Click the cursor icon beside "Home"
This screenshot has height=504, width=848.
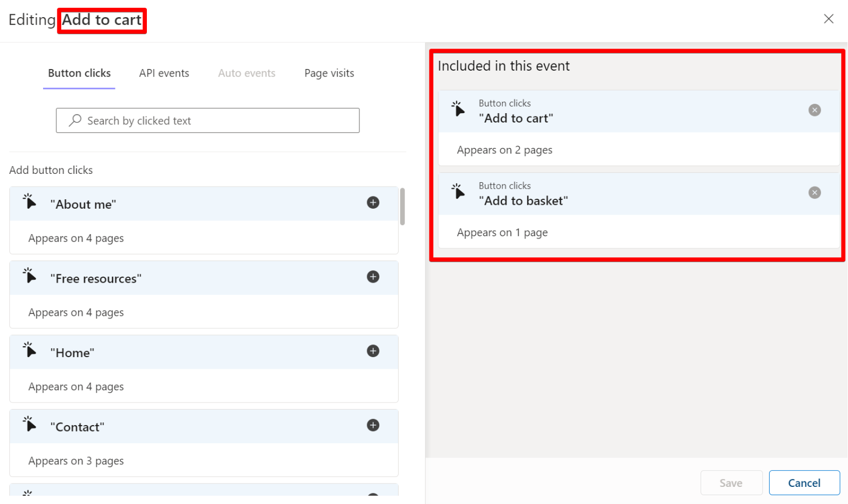(29, 349)
